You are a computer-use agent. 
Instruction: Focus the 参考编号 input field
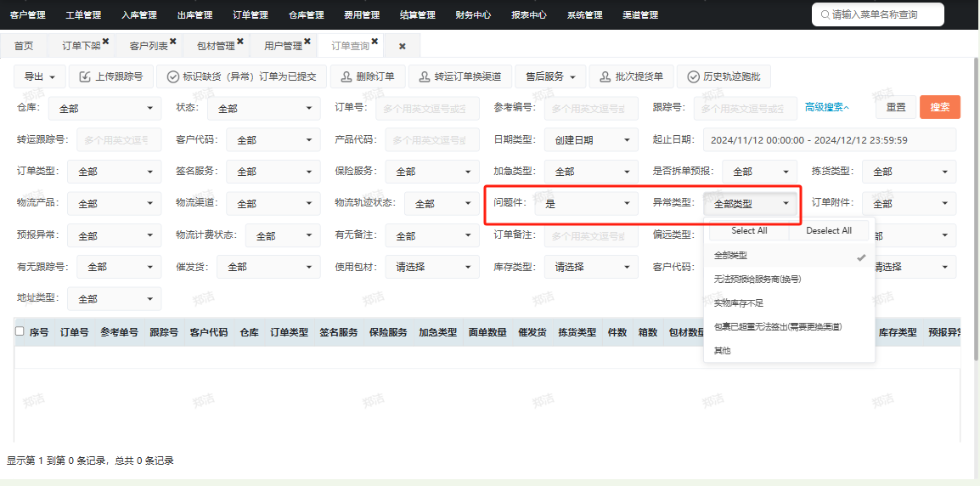click(591, 108)
